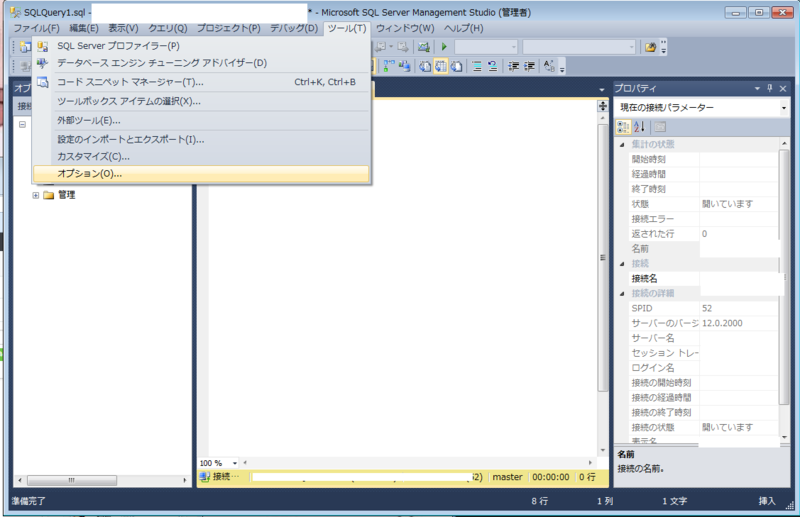This screenshot has width=800, height=517.
Task: Click the find in files folder icon
Action: pos(651,47)
